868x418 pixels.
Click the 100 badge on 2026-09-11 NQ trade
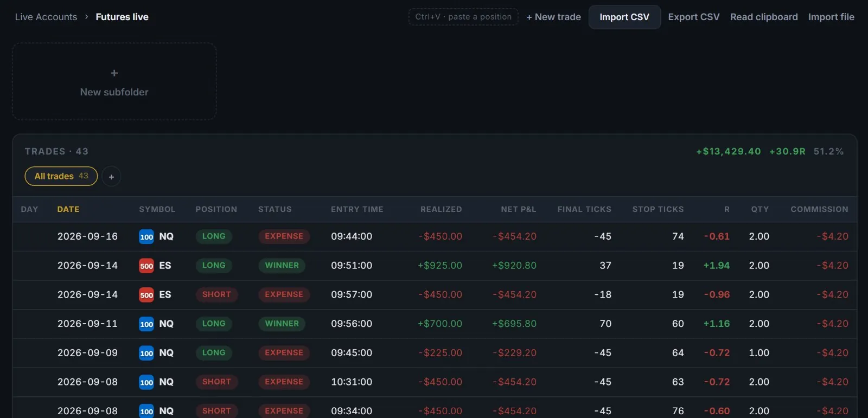coord(146,324)
